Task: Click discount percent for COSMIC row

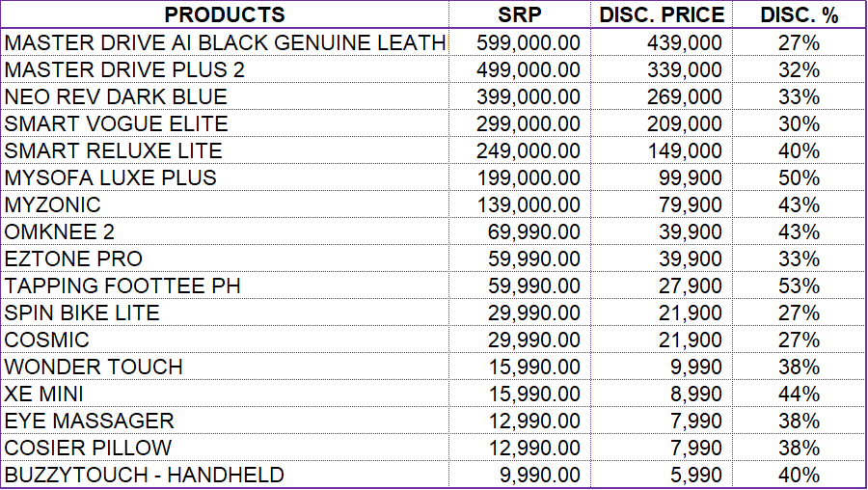Action: click(799, 340)
